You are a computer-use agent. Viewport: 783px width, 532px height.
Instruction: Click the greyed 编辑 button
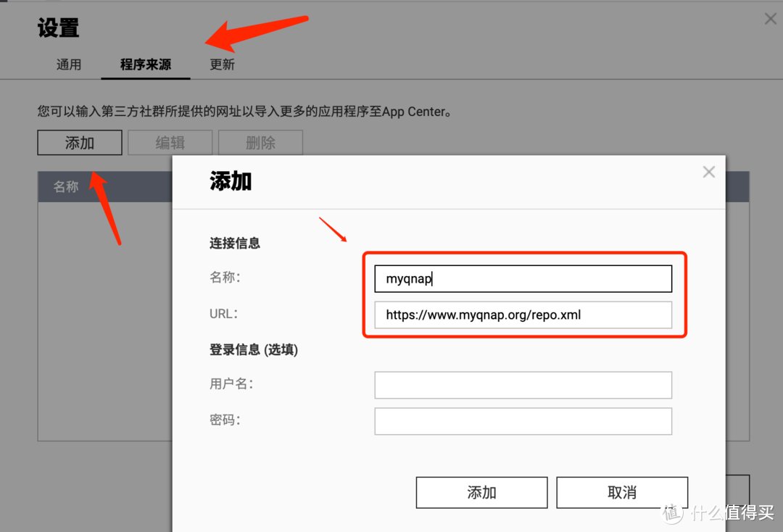click(170, 143)
